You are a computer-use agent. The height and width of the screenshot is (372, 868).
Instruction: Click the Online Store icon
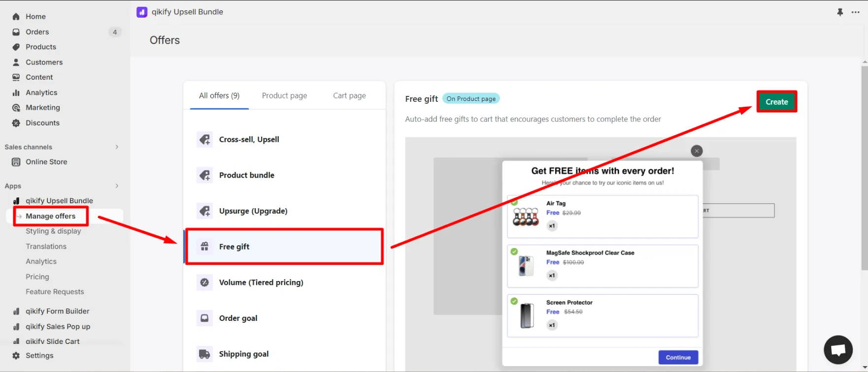click(16, 162)
